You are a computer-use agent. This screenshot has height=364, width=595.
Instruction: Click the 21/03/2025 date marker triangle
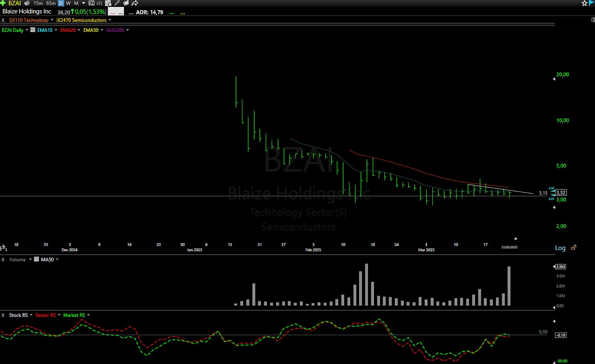(x=516, y=238)
